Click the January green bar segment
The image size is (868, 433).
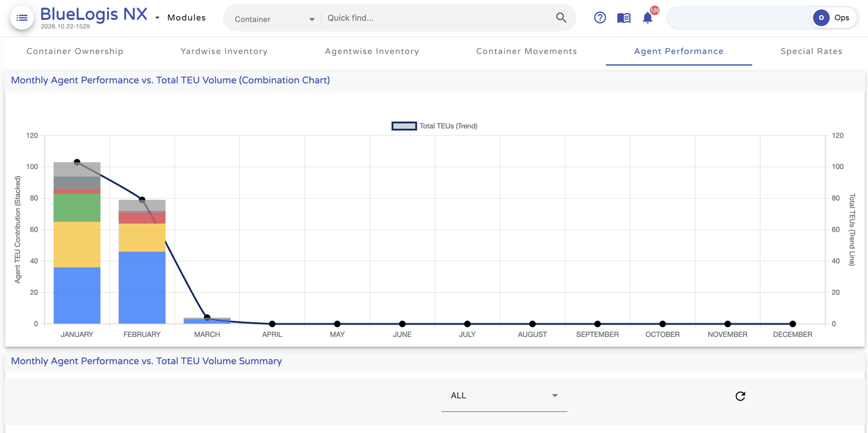(x=77, y=208)
